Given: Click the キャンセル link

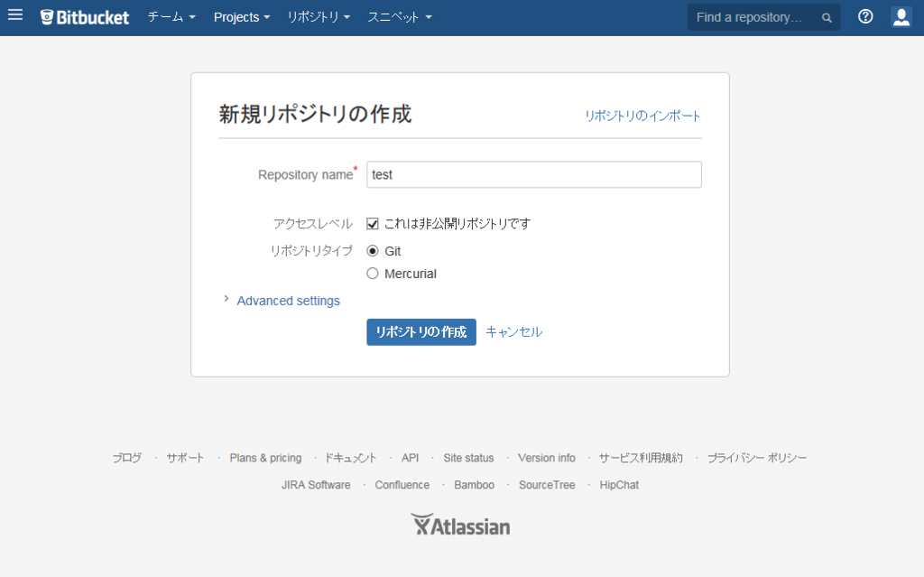Looking at the screenshot, I should pos(513,331).
